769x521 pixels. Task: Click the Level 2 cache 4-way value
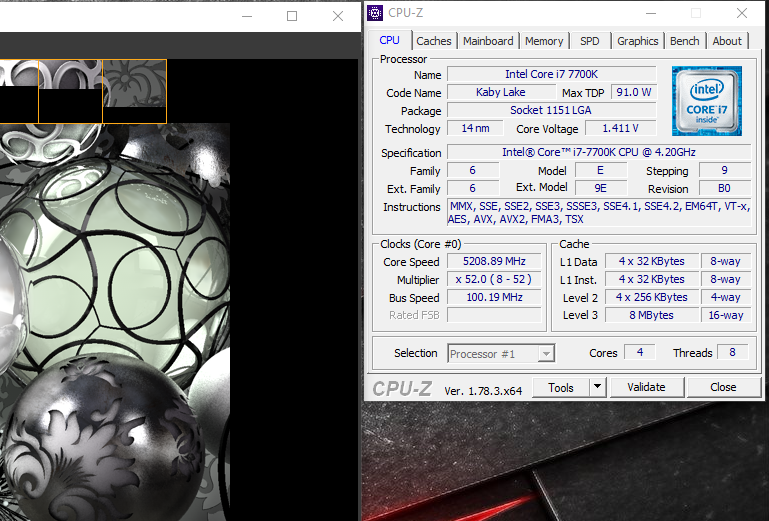(725, 297)
